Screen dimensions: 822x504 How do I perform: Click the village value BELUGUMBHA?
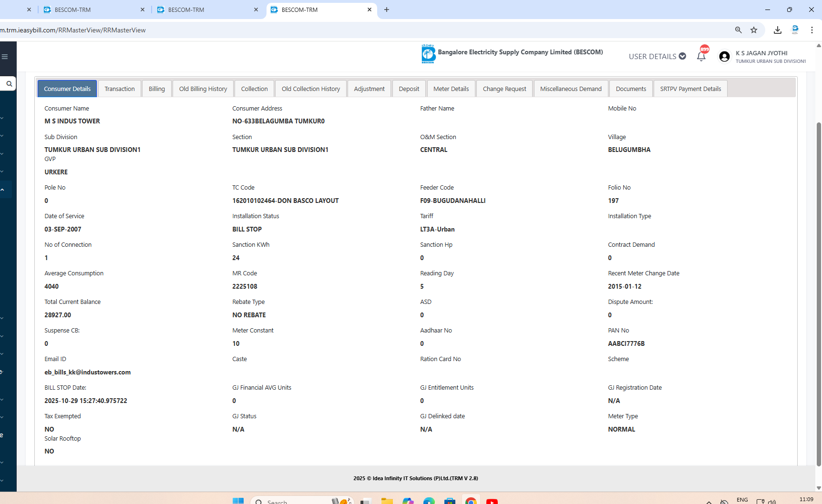pos(629,150)
